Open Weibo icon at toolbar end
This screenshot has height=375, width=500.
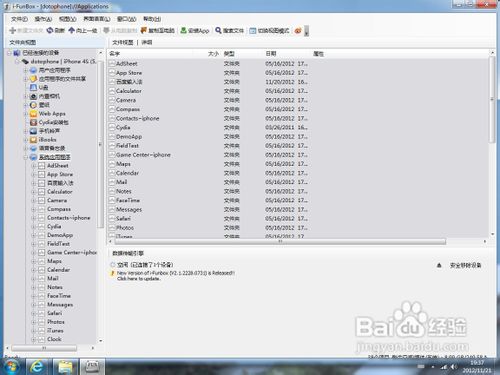click(x=298, y=31)
